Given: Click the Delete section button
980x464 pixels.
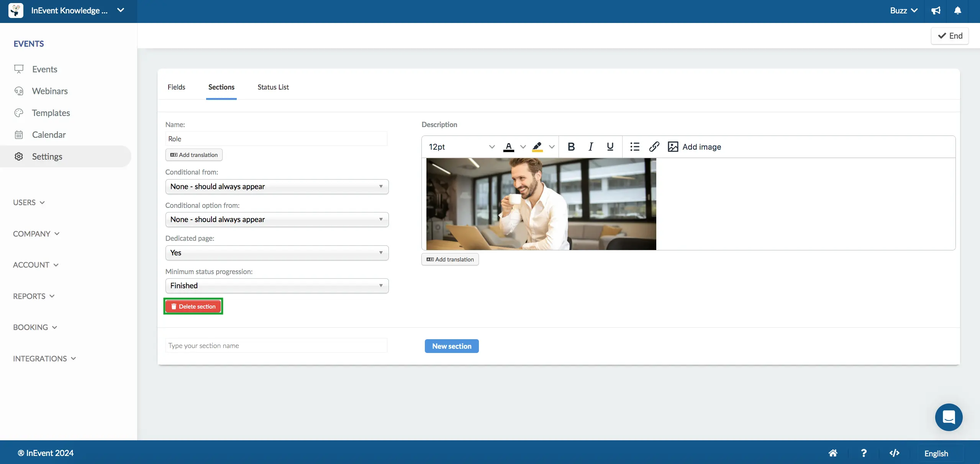Looking at the screenshot, I should 193,306.
